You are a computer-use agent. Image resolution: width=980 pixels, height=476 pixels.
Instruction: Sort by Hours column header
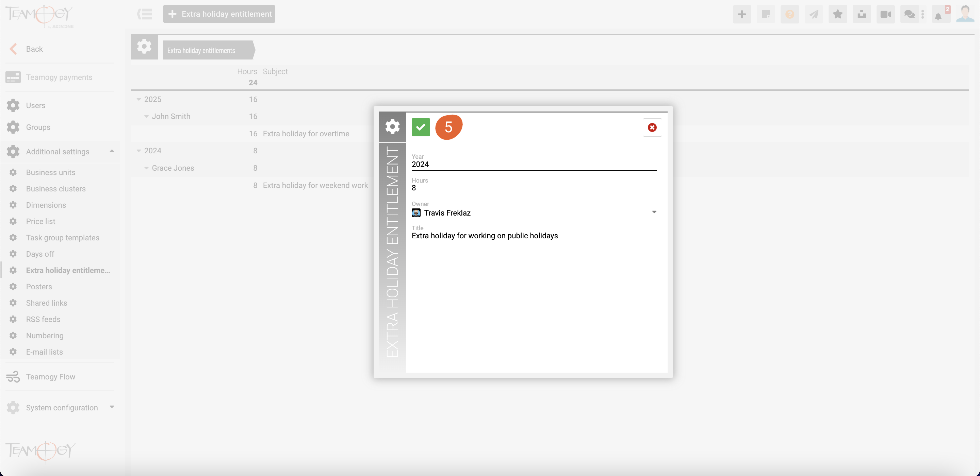pyautogui.click(x=247, y=71)
